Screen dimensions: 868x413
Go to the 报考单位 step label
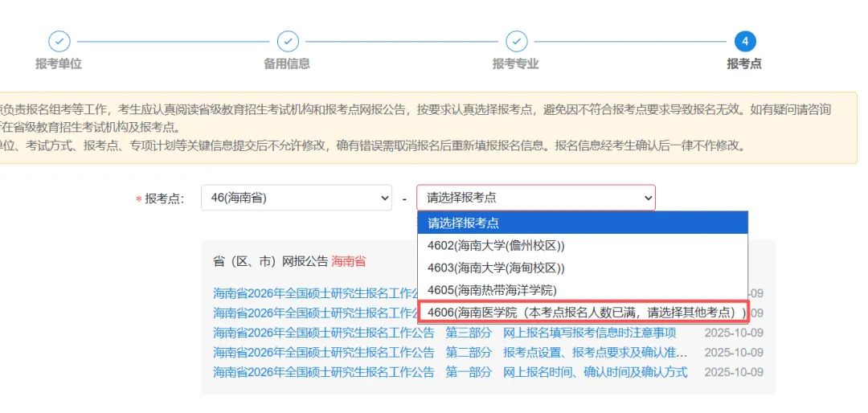59,63
